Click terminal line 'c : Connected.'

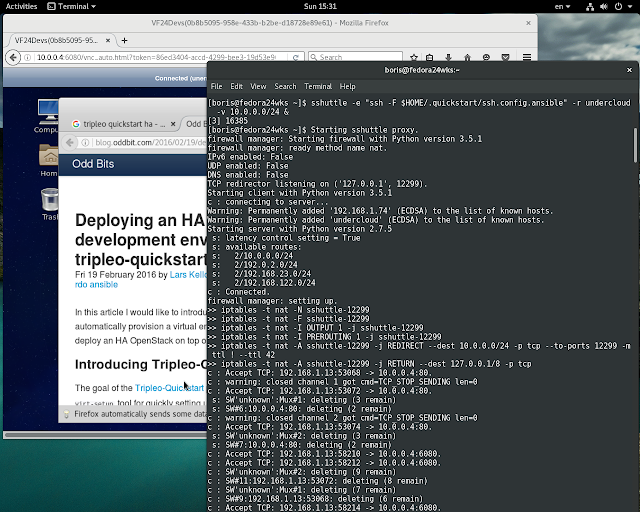tap(239, 292)
